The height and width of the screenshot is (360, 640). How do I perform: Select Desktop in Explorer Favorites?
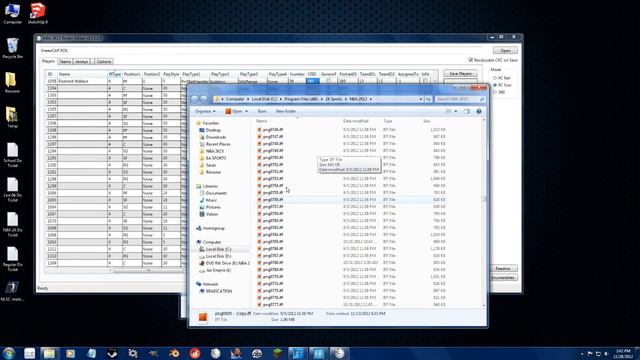(x=213, y=130)
